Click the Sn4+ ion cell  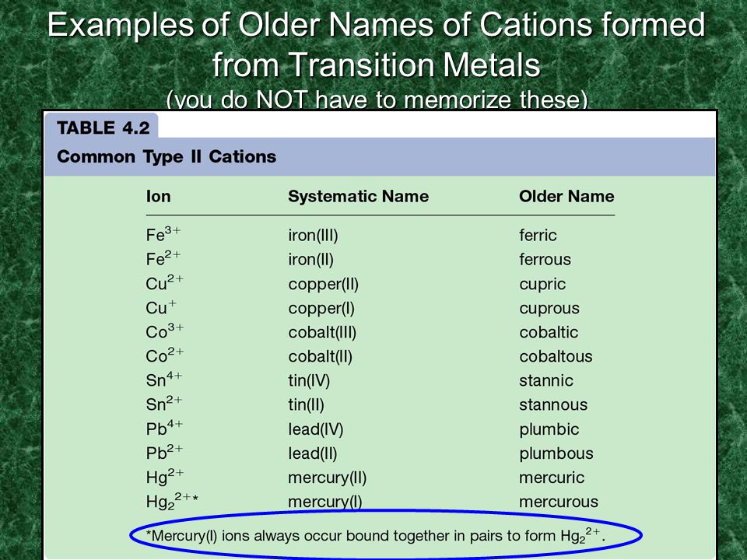point(164,380)
